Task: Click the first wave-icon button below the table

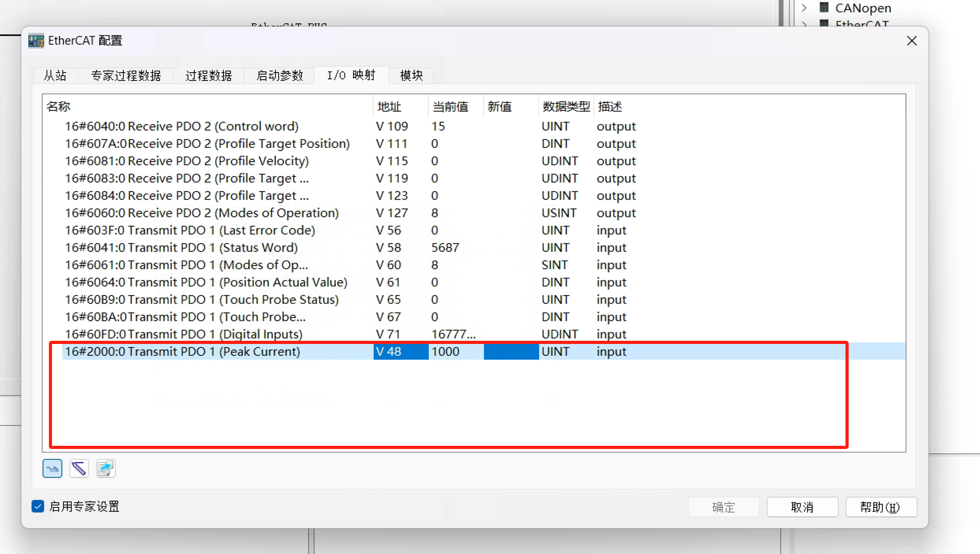Action: 53,468
